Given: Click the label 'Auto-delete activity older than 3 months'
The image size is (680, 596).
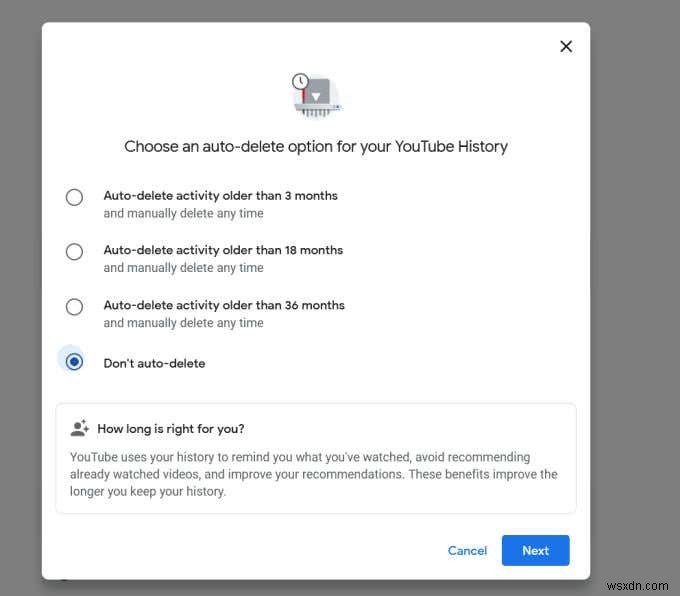Looking at the screenshot, I should pyautogui.click(x=220, y=196).
